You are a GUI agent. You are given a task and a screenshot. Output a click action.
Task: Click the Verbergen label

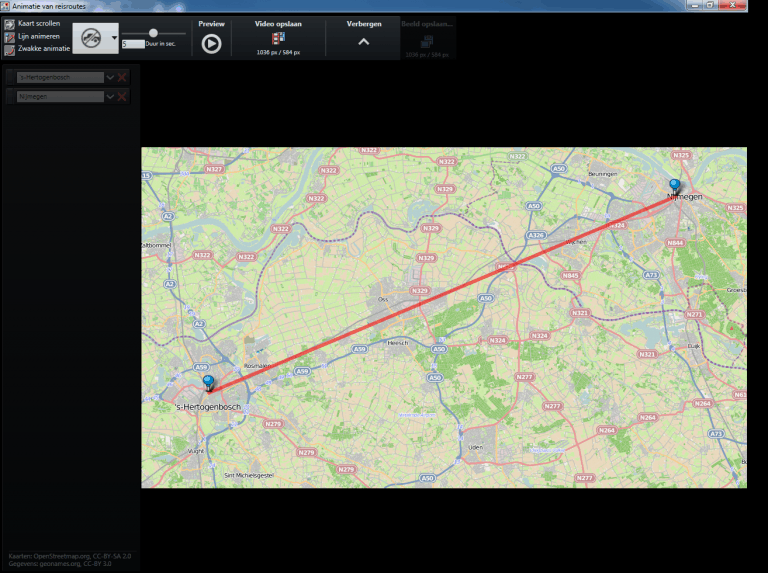[364, 24]
